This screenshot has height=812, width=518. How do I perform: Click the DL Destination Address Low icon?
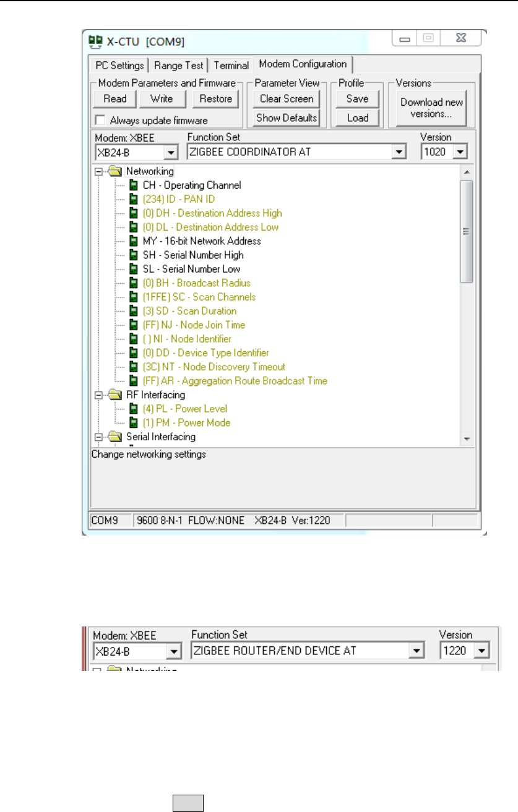click(x=133, y=227)
